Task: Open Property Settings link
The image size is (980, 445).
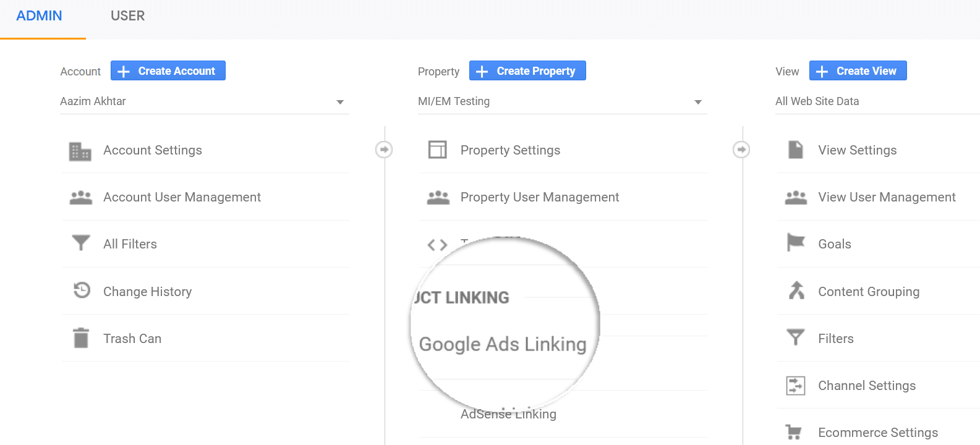Action: [510, 150]
